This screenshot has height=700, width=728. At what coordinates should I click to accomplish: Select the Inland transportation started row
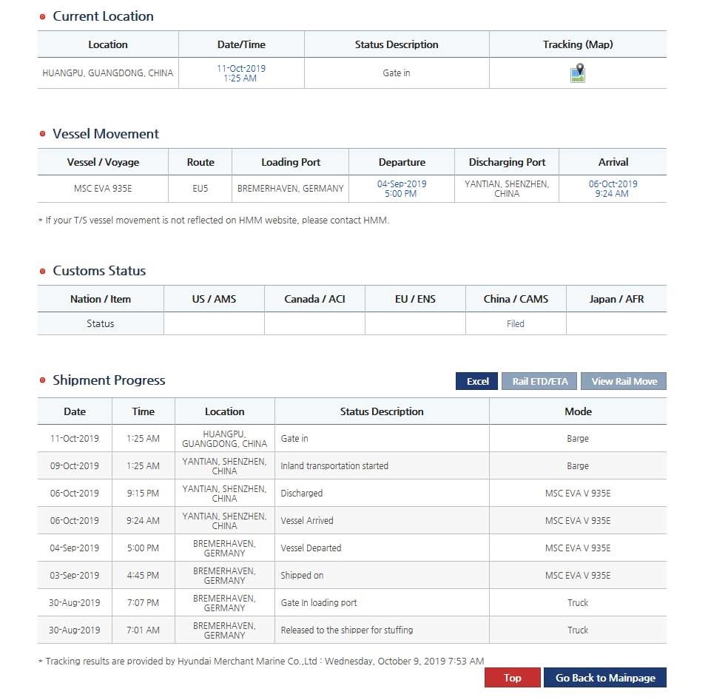click(334, 466)
